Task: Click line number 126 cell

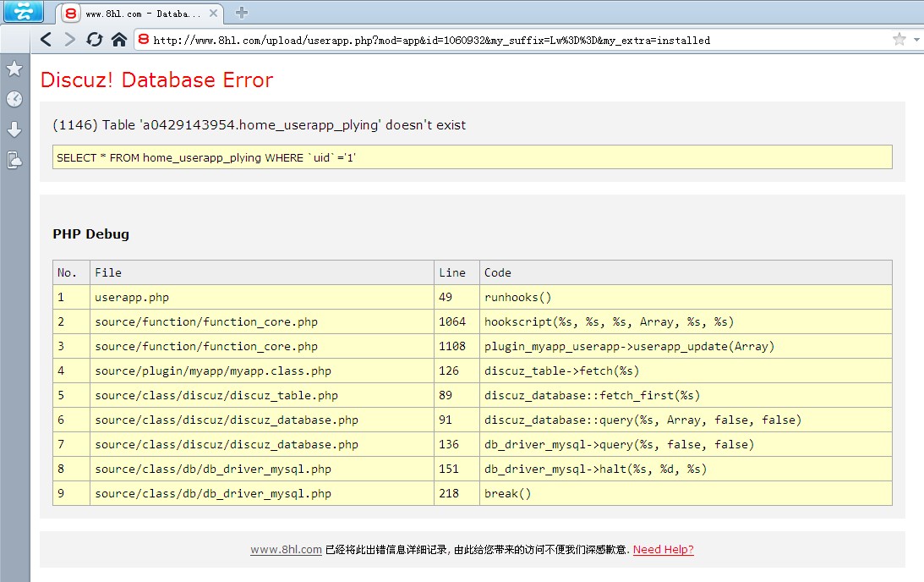Action: pyautogui.click(x=457, y=371)
